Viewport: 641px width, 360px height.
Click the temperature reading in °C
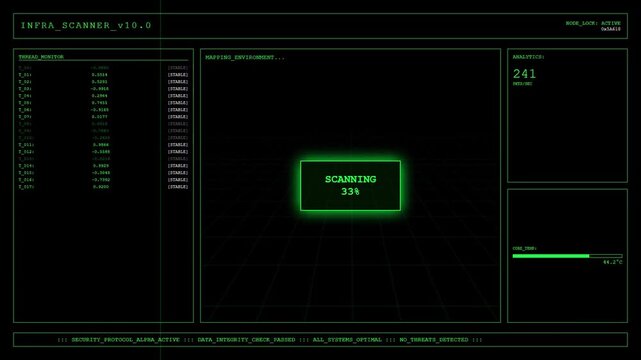click(x=613, y=262)
